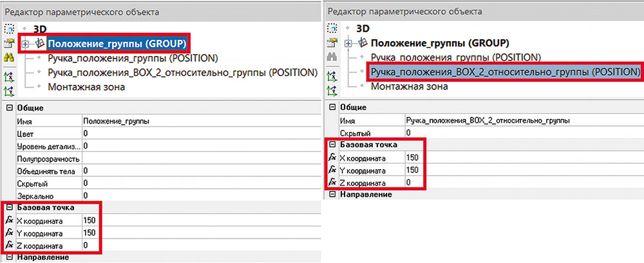Edit Имя value in right editor

pos(524,120)
